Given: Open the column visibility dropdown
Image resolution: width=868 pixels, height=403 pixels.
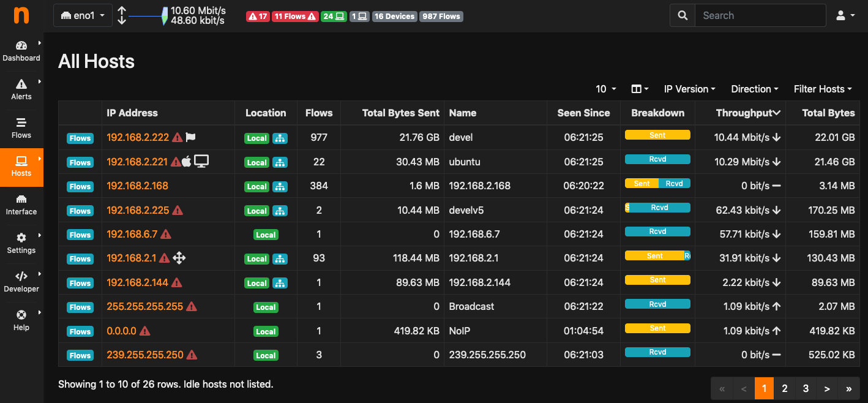Looking at the screenshot, I should [640, 89].
